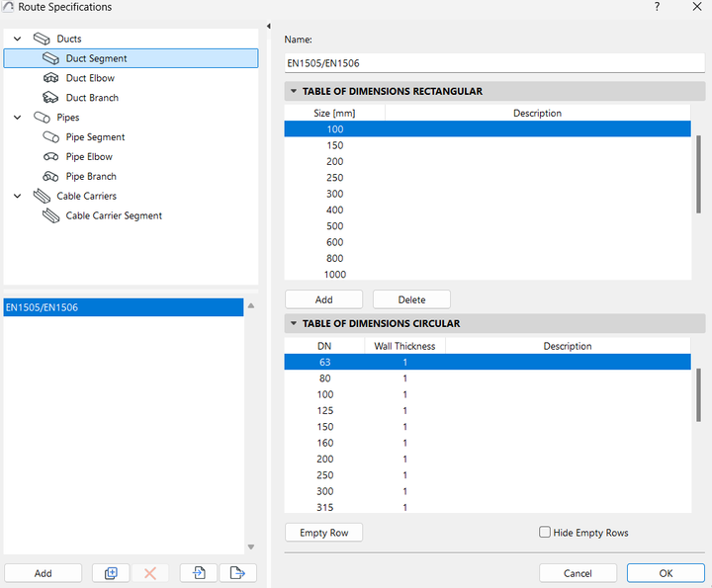Click the rectangular table scrollbar thumb

click(x=698, y=174)
